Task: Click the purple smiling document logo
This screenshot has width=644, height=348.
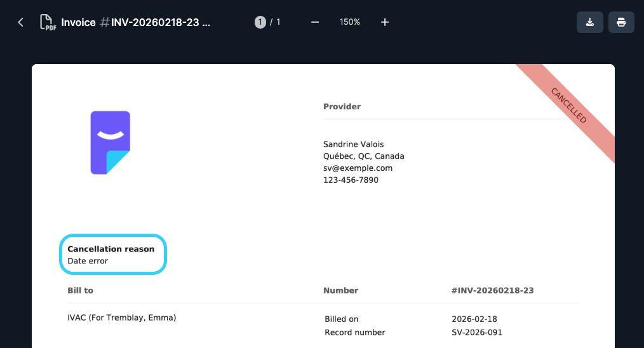Action: pos(110,142)
